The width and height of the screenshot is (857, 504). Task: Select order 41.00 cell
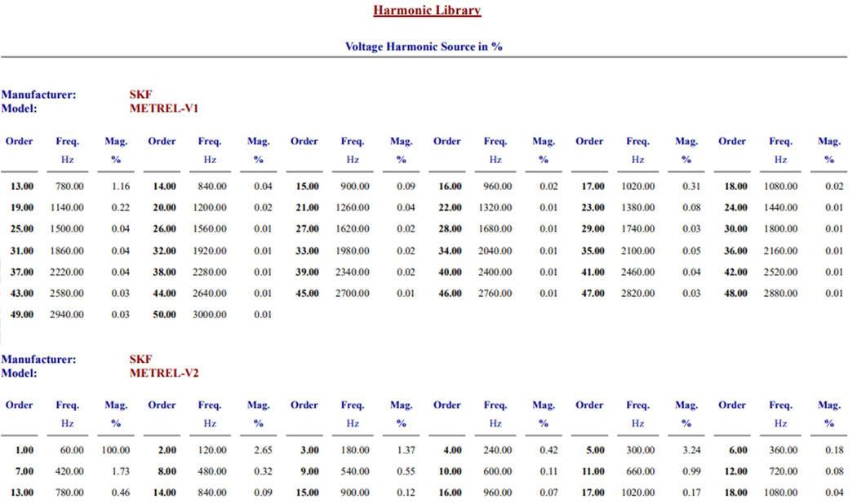tap(593, 272)
